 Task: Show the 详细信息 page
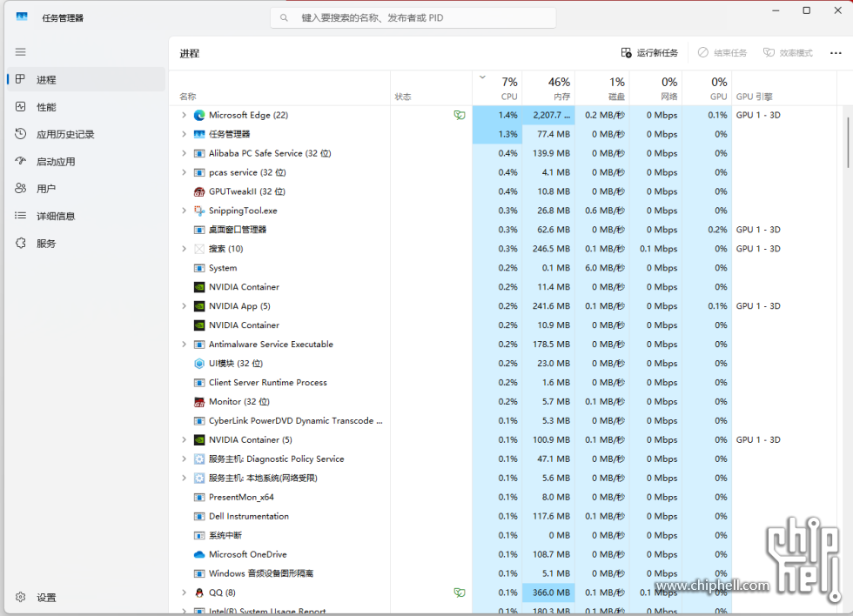click(86, 216)
